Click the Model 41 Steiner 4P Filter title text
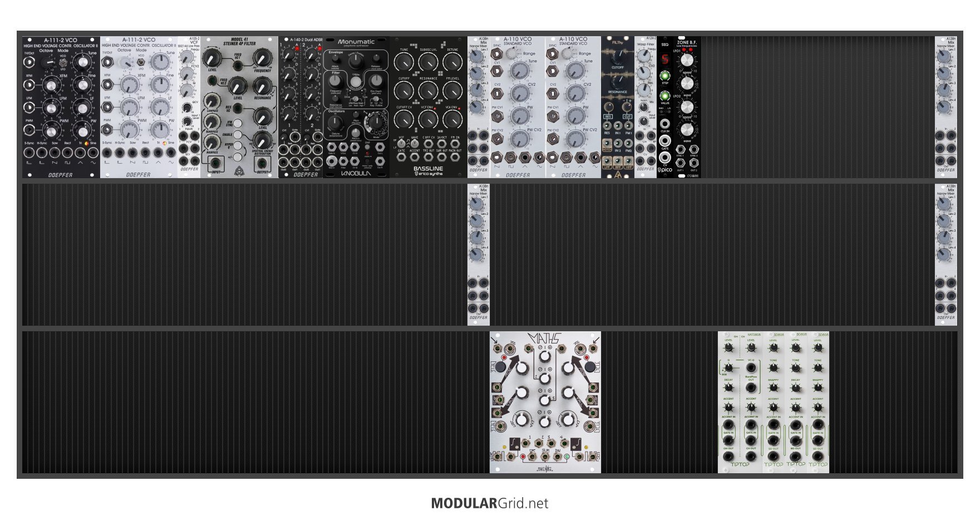 click(239, 41)
